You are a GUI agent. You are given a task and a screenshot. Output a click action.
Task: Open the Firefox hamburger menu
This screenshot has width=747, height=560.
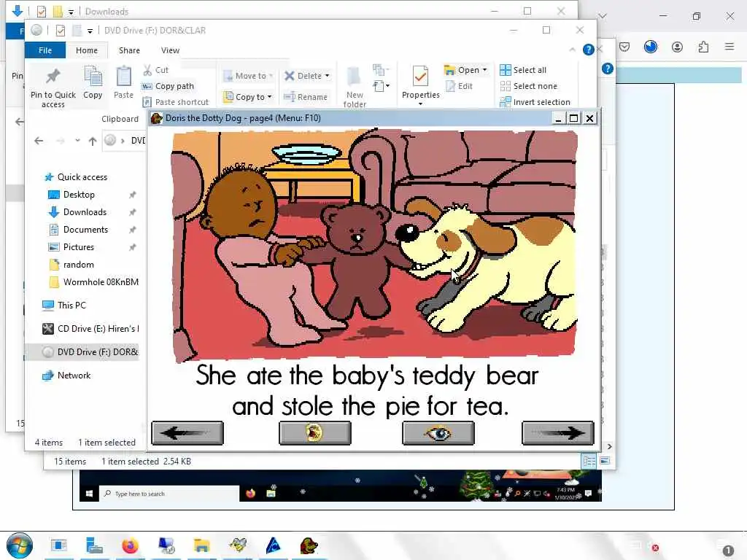pos(729,47)
